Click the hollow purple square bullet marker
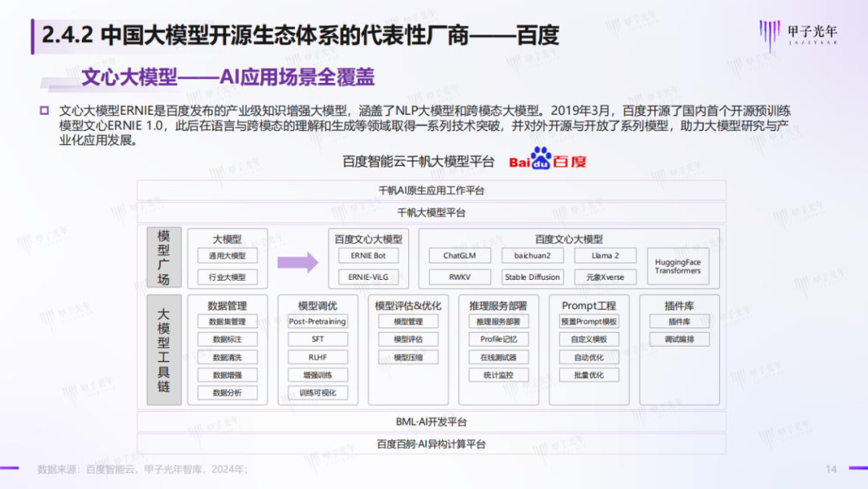Screen dimensions: 868x489 click(44, 111)
